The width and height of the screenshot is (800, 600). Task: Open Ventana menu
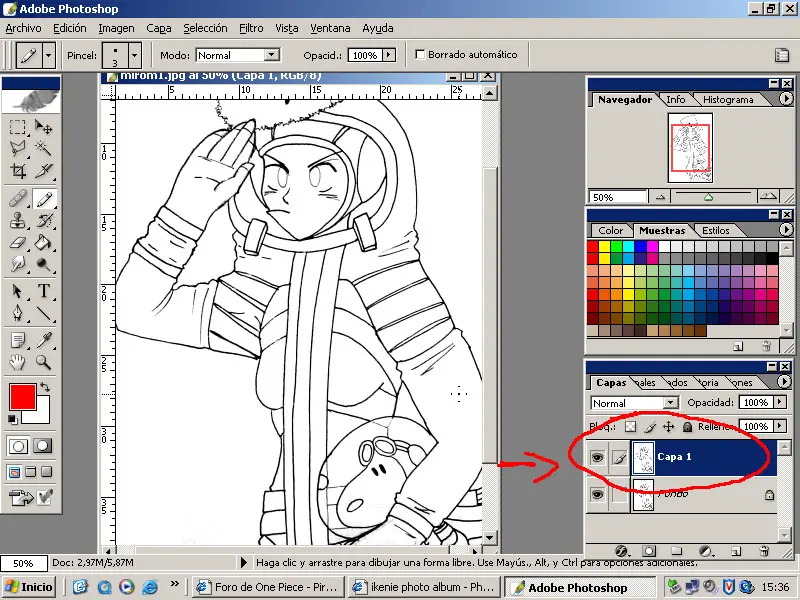click(330, 28)
